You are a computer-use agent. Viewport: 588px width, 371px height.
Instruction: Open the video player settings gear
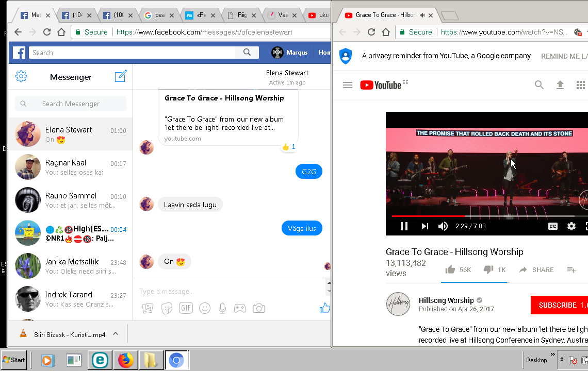click(571, 226)
